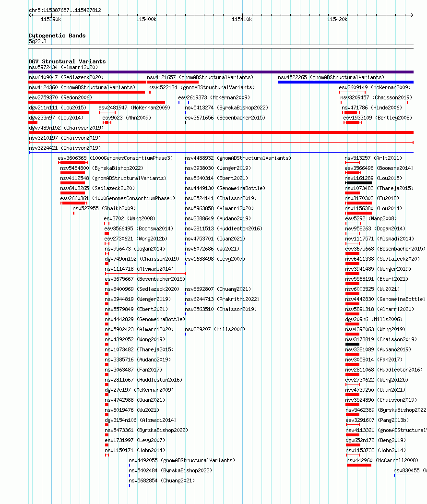Click nsv1150171 (John2014) label
Image resolution: width=427 pixels, height=504 pixels.
(135, 451)
